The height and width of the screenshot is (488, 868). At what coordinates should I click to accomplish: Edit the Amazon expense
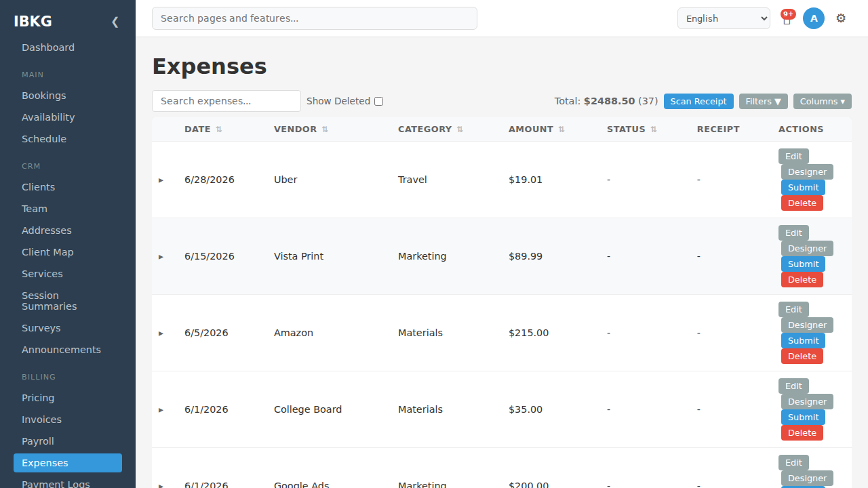click(x=793, y=310)
